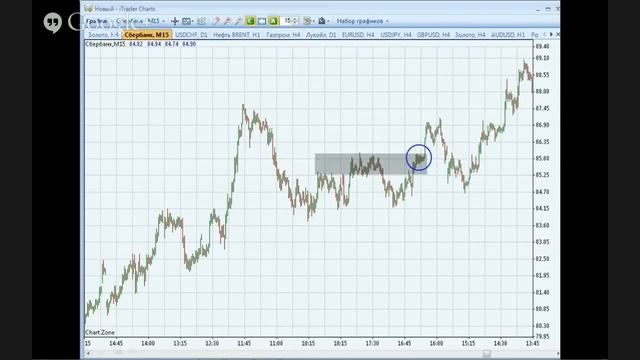Click the template icon after spinner
The width and height of the screenshot is (640, 360).
pyautogui.click(x=307, y=21)
